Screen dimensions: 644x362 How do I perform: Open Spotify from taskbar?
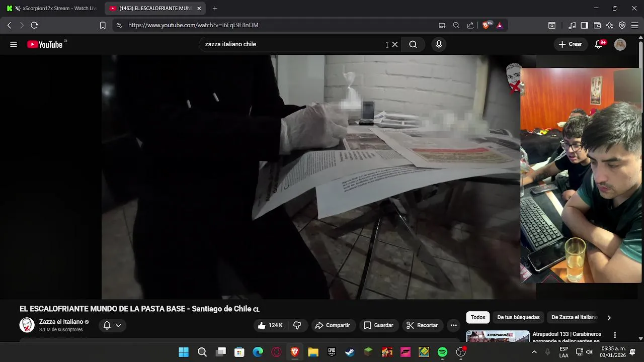click(x=442, y=352)
